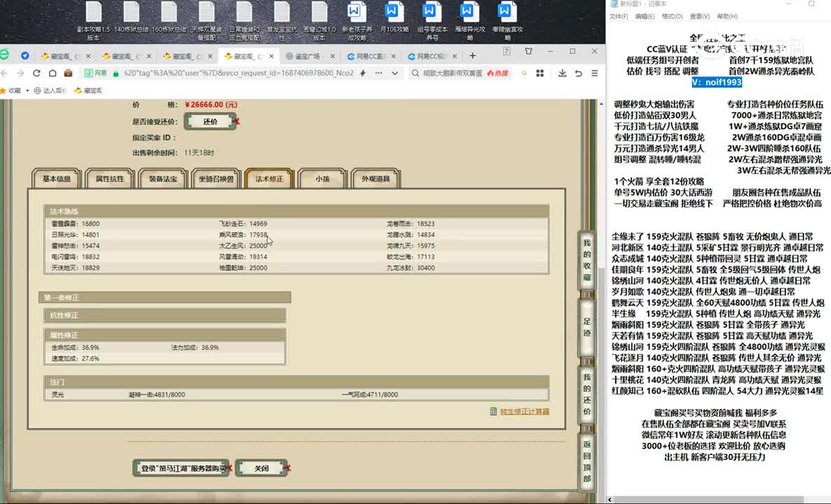
Task: Go to the browser home page
Action: (x=53, y=73)
